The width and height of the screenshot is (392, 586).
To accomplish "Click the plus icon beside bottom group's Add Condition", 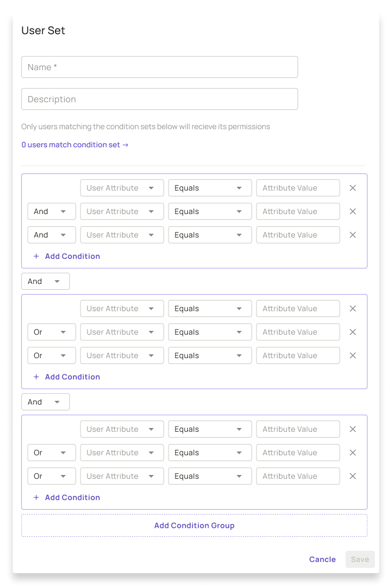I will 36,497.
